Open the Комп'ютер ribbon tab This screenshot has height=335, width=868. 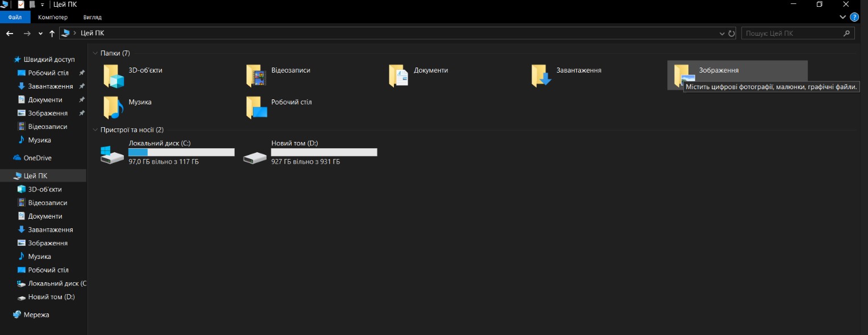(x=53, y=17)
